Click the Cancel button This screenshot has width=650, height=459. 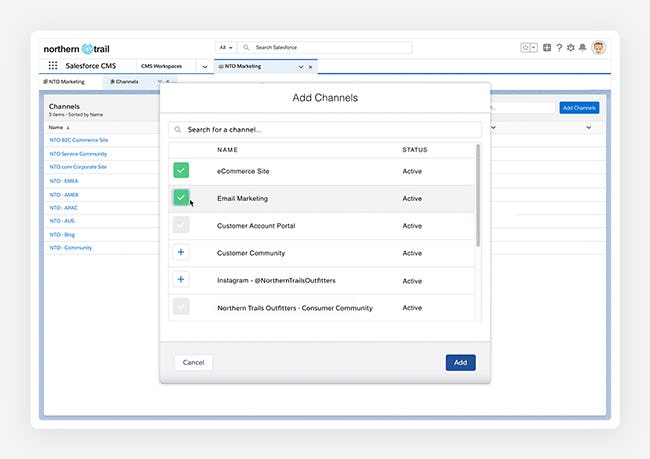[x=193, y=362]
